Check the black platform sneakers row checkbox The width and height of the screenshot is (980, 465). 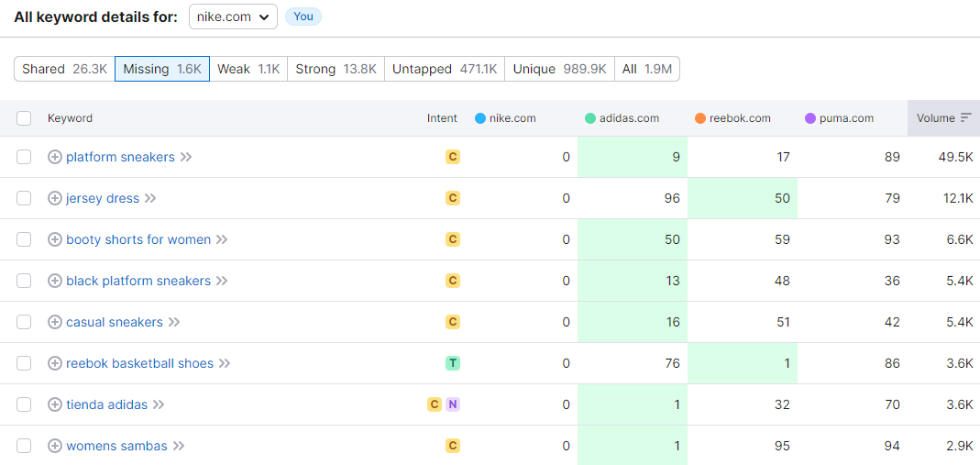tap(24, 281)
